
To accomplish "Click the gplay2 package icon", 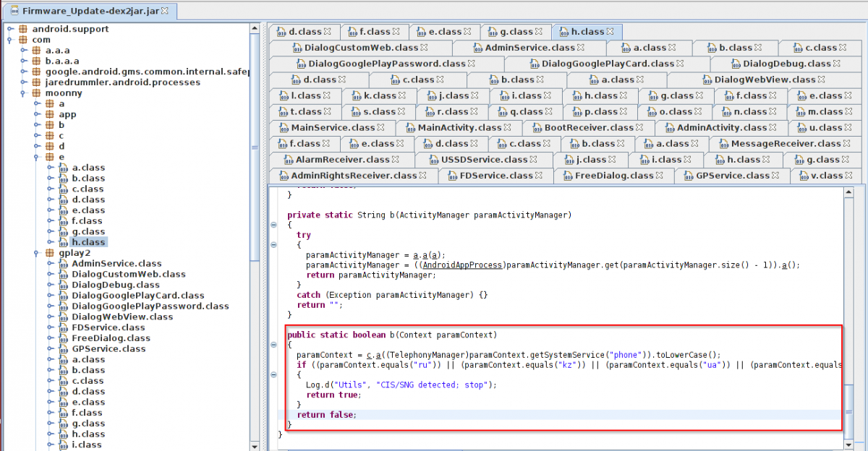I will 49,253.
